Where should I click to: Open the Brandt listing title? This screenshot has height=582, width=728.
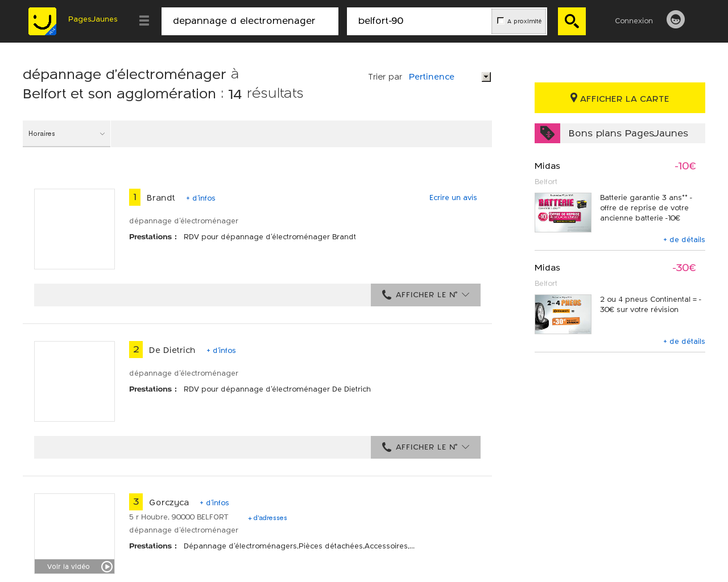tap(161, 198)
